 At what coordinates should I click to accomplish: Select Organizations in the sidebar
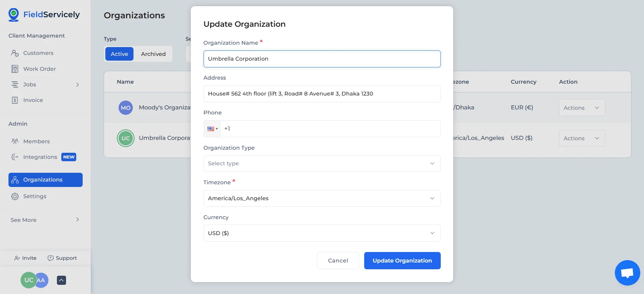(x=45, y=180)
